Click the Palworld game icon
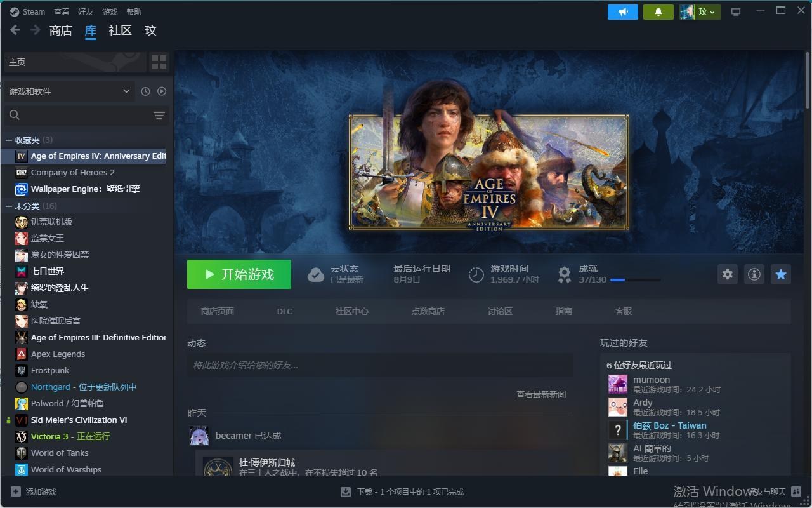 (22, 403)
